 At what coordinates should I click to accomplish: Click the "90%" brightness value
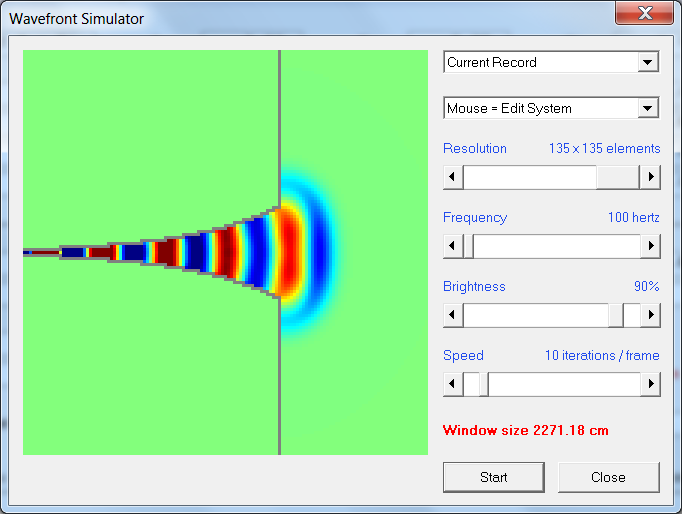[647, 286]
